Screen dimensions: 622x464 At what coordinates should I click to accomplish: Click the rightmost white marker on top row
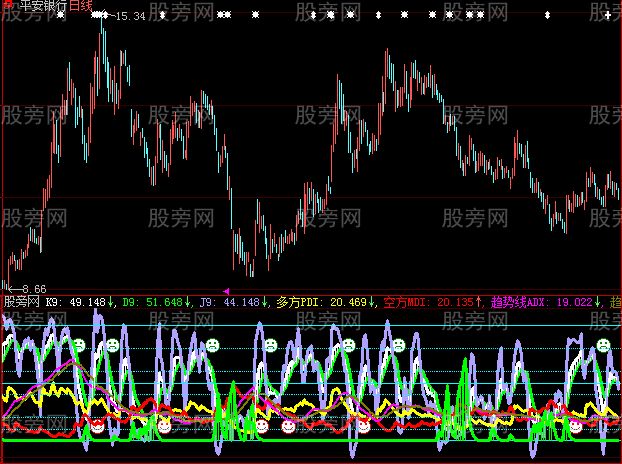click(x=547, y=16)
